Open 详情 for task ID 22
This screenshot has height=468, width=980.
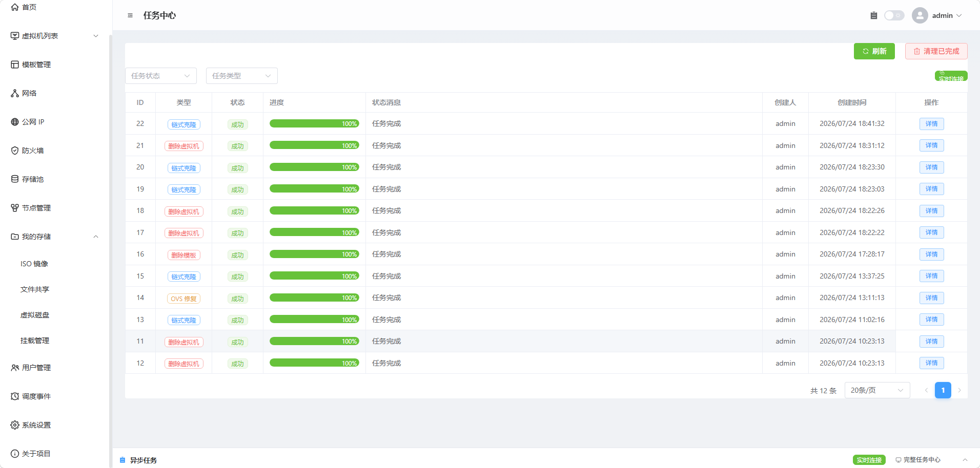coord(932,124)
